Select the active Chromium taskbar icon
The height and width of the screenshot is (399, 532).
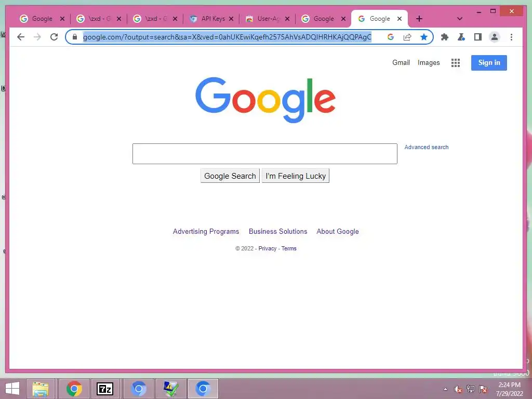(203, 389)
